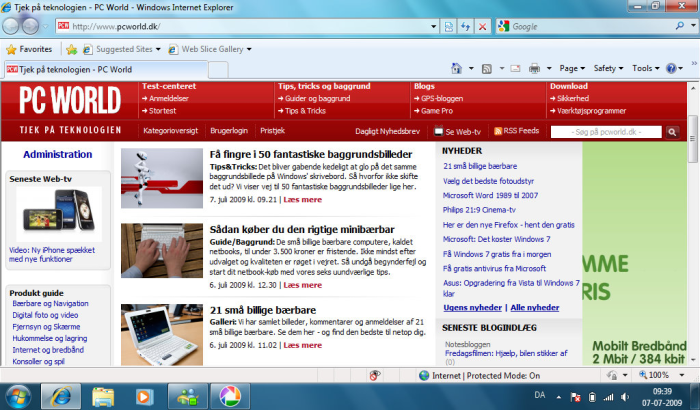Open PC WORLD logo homepage
Image resolution: width=700 pixels, height=410 pixels.
70,100
